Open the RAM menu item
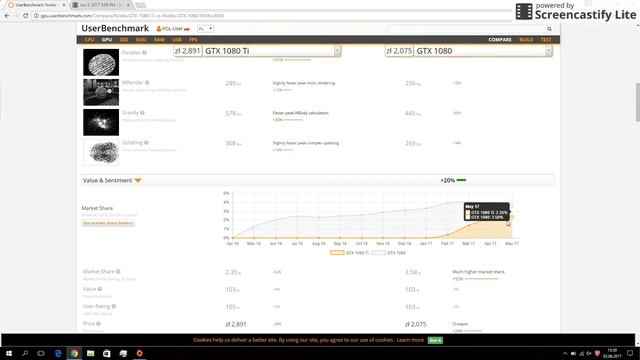This screenshot has width=640, height=360. click(x=159, y=40)
